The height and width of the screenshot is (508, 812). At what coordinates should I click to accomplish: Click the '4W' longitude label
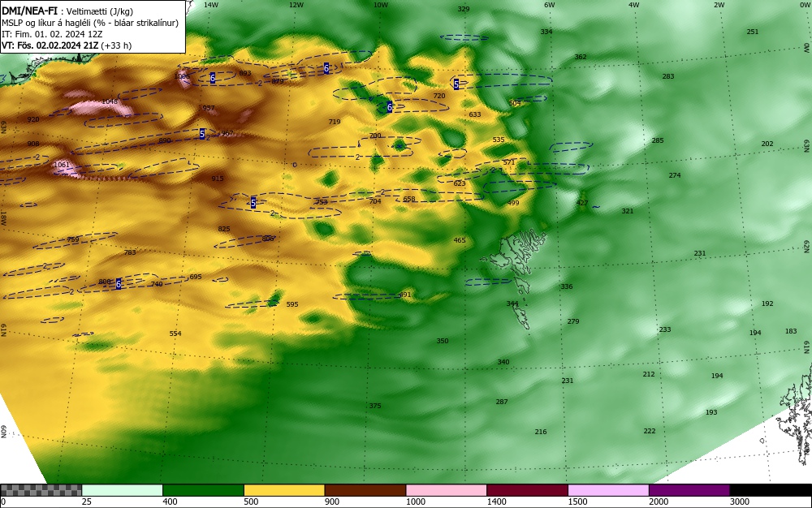(x=634, y=5)
